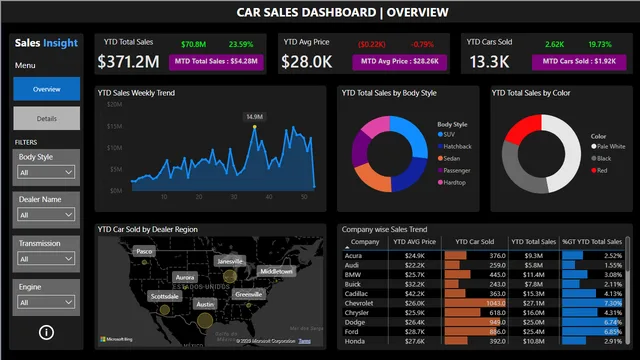
Task: Select SUV in Body Style legend
Action: (x=446, y=134)
